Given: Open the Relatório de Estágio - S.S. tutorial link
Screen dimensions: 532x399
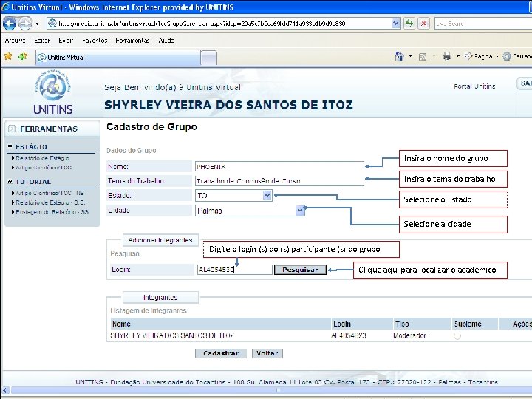Looking at the screenshot, I should [x=50, y=202].
